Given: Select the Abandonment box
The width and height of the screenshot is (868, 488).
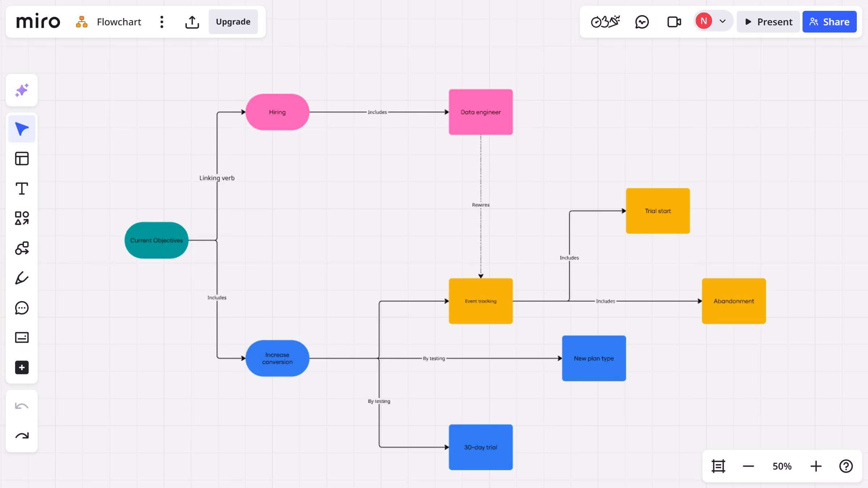Looking at the screenshot, I should click(734, 301).
